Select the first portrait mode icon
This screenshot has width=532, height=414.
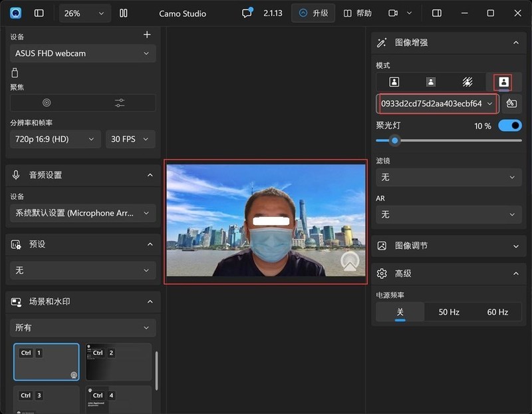coord(394,82)
